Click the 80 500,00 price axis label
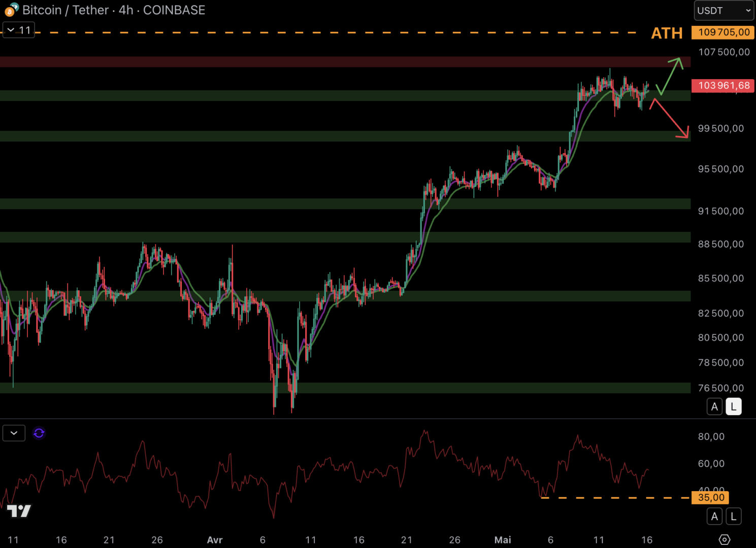Image resolution: width=756 pixels, height=548 pixels. 721,337
